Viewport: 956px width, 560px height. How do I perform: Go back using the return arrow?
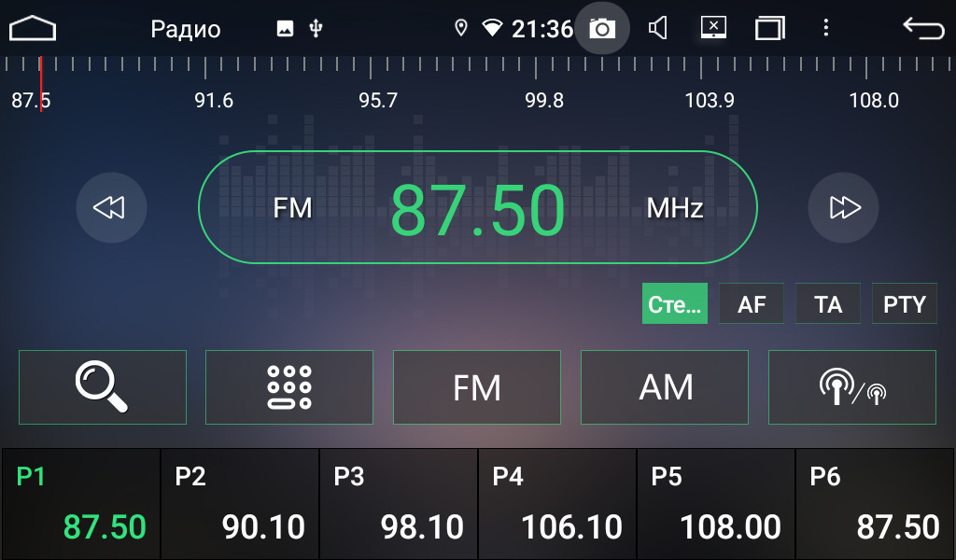[x=922, y=29]
